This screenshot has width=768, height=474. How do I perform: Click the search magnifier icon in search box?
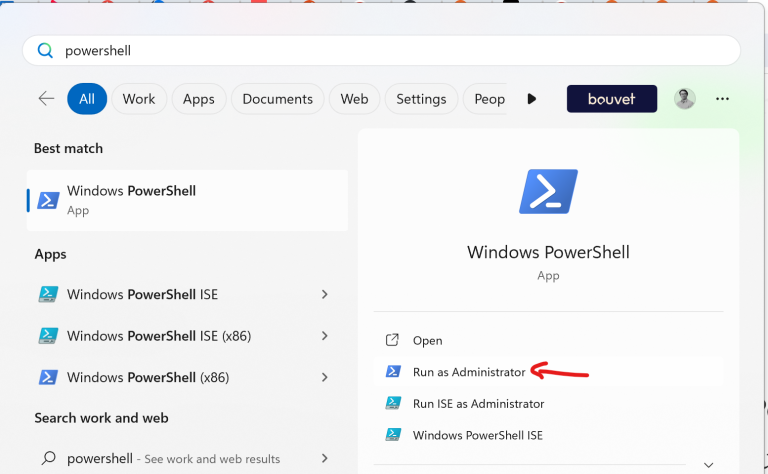click(45, 50)
